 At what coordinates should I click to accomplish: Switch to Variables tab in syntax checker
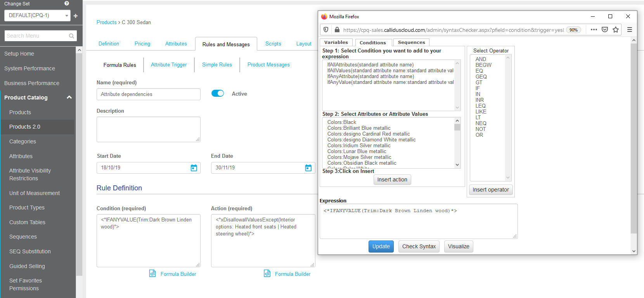[336, 42]
